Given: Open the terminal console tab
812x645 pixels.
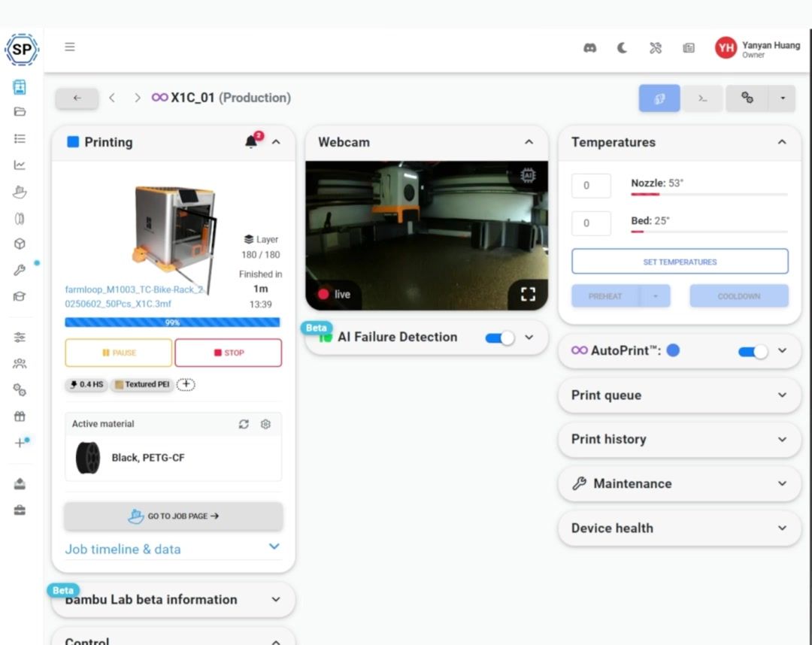Looking at the screenshot, I should [x=703, y=98].
